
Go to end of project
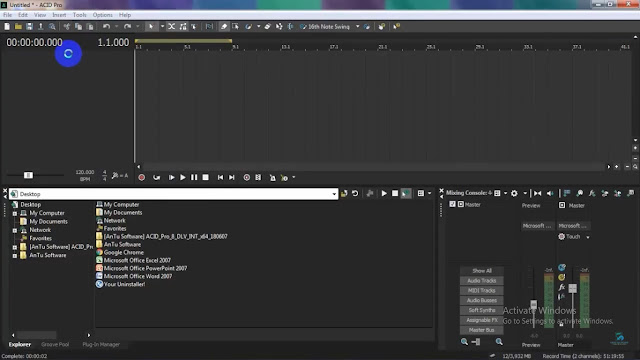[232, 178]
